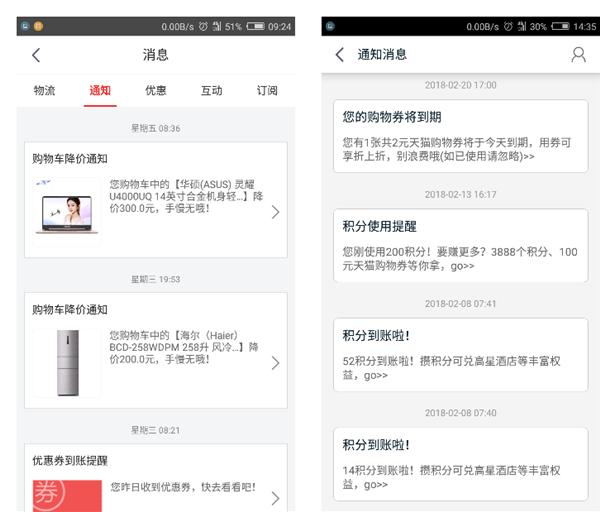The height and width of the screenshot is (512, 600).
Task: Tap the back arrow beside 通知消息 title
Action: click(x=340, y=55)
